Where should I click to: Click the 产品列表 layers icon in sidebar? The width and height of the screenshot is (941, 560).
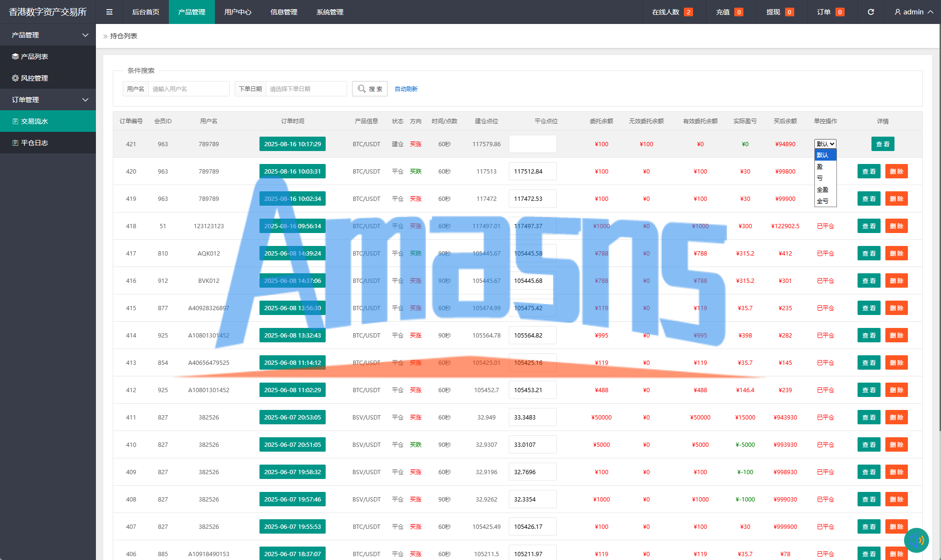(x=15, y=57)
